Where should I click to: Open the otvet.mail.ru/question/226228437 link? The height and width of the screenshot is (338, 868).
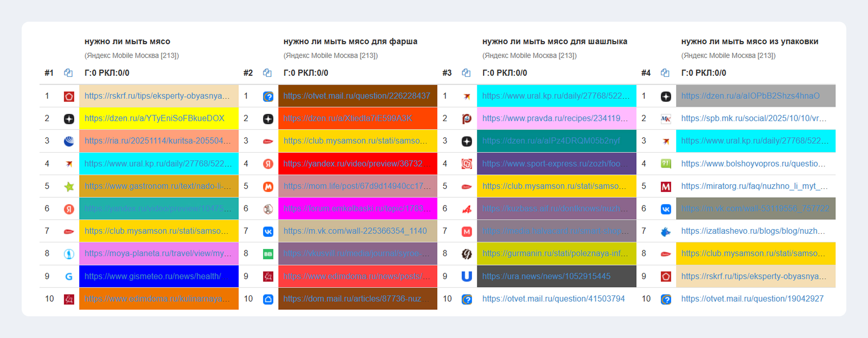click(x=357, y=96)
